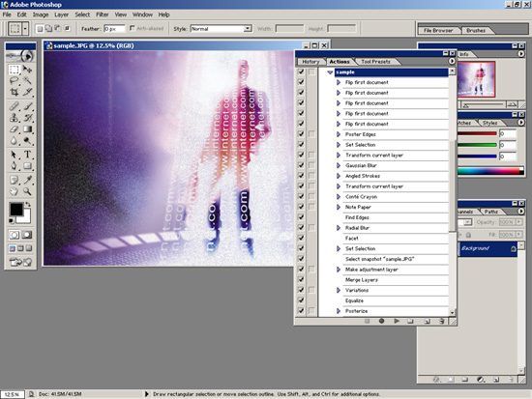Open the Actions panel flyout menu
This screenshot has height=399, width=532.
452,62
